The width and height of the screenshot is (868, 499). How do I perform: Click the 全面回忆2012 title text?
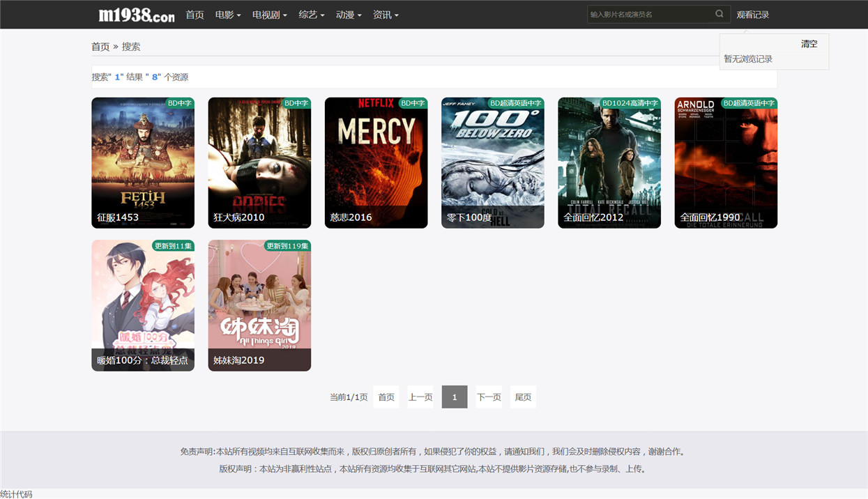pyautogui.click(x=593, y=217)
